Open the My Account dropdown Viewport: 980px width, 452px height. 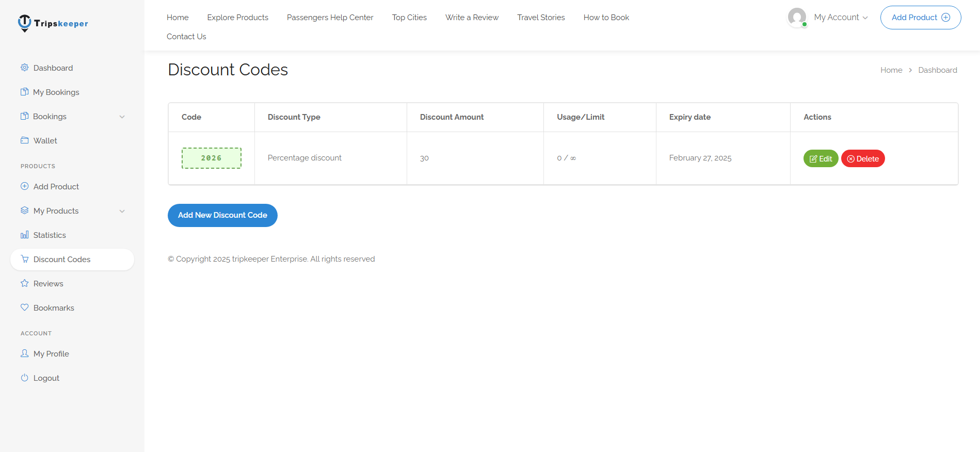click(x=840, y=18)
